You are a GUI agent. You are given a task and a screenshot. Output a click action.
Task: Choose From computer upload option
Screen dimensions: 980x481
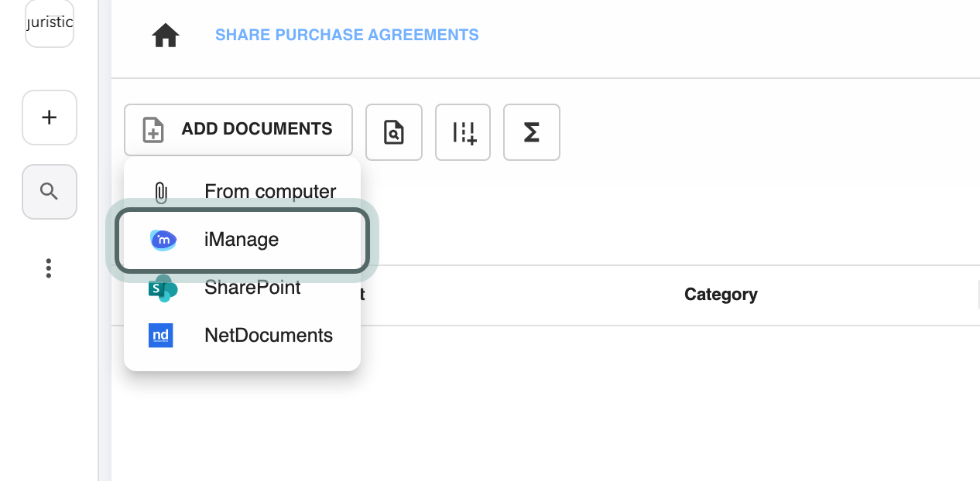coord(242,191)
